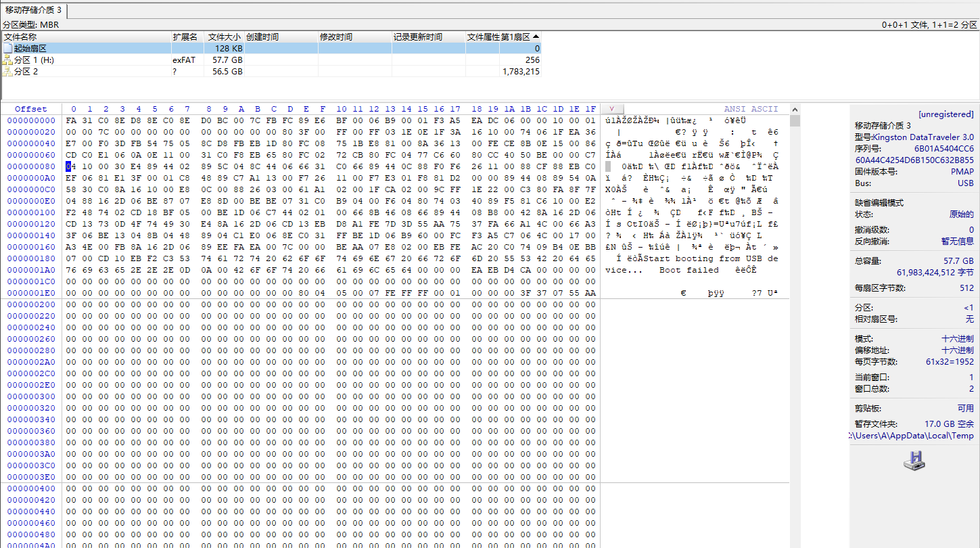Click the 原始的 status value

[961, 214]
